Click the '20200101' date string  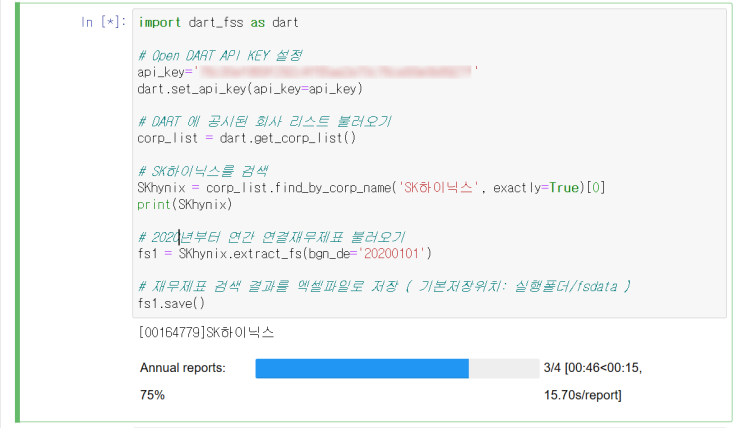click(x=391, y=254)
